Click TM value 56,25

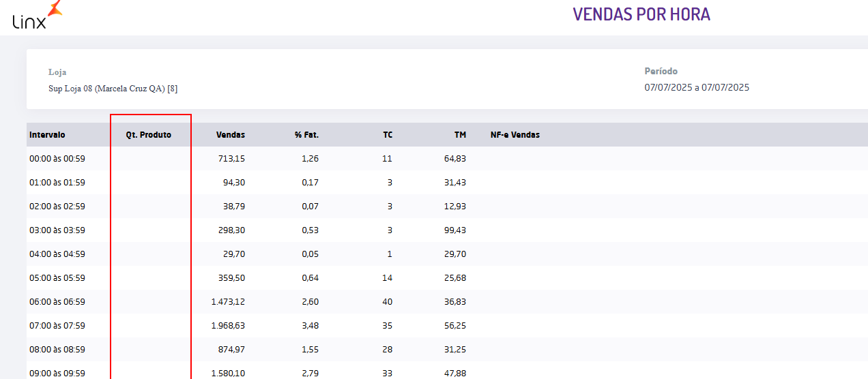[455, 326]
